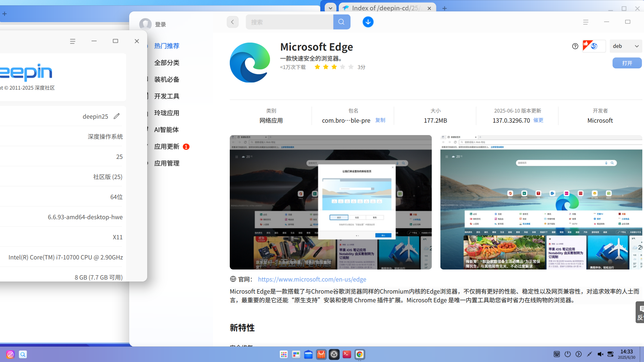This screenshot has width=644, height=362.
Task: Click the question mark help icon
Action: click(575, 46)
